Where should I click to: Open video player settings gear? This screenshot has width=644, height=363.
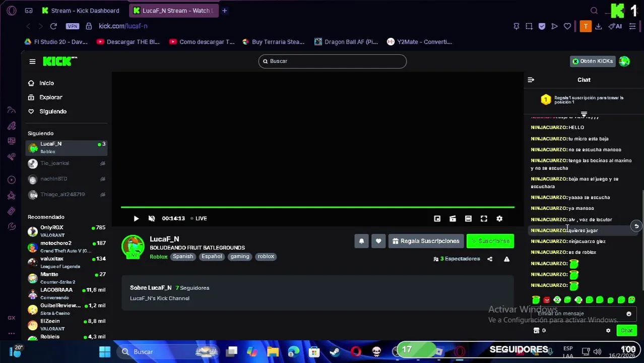pyautogui.click(x=499, y=218)
